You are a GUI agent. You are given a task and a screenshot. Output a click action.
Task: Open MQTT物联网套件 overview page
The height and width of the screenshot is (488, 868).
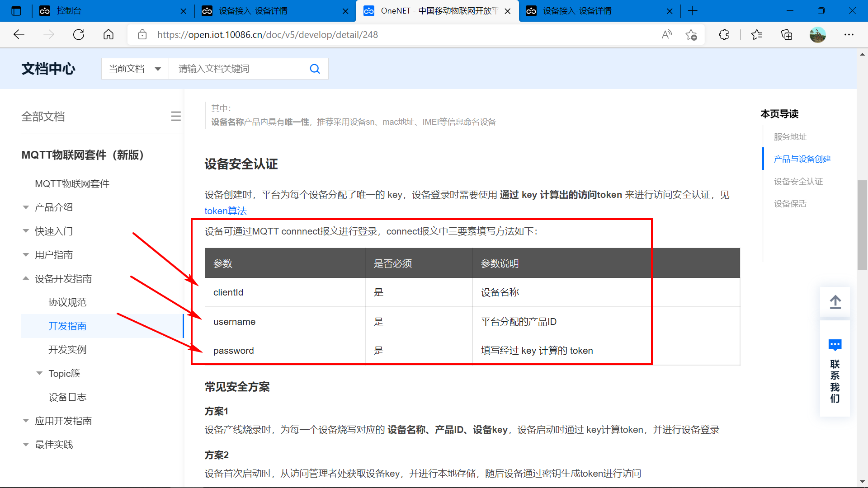[72, 184]
